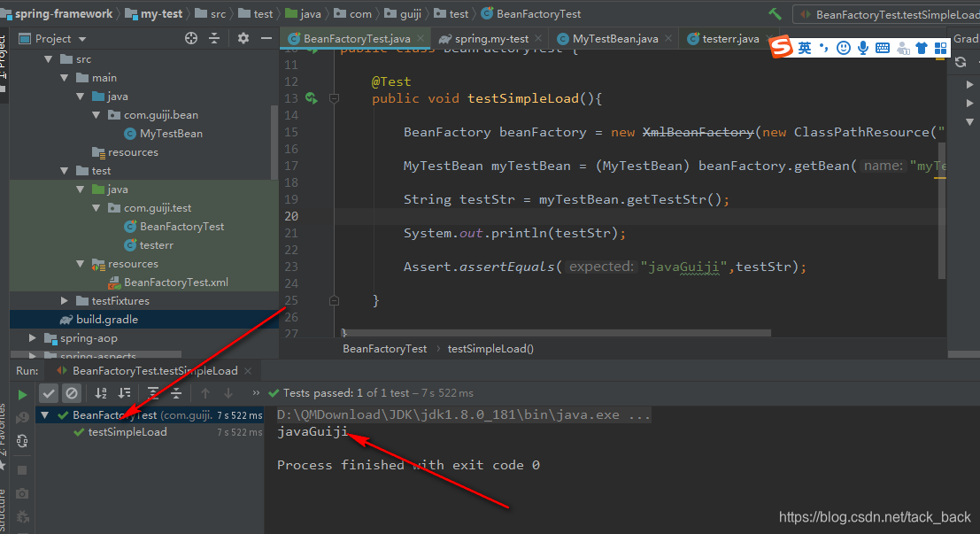Screen dimensions: 980x534
Task: Click the green rerun play button
Action: tap(22, 395)
